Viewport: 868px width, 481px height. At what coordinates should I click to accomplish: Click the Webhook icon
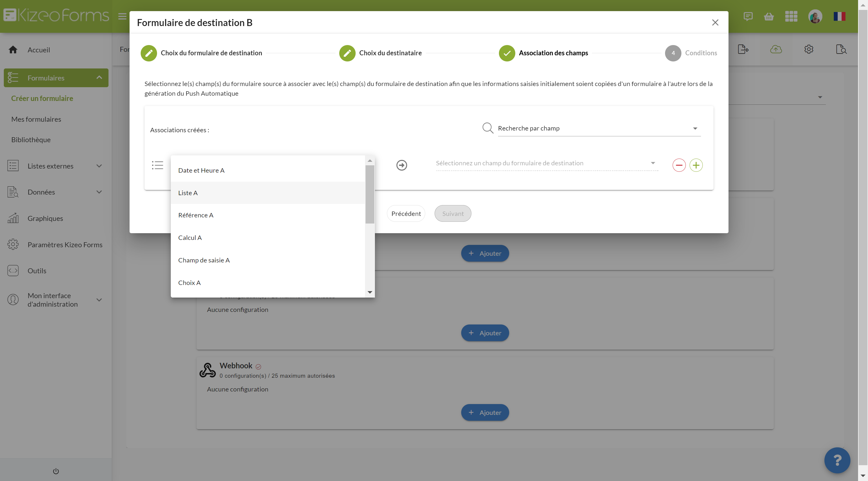pos(207,370)
